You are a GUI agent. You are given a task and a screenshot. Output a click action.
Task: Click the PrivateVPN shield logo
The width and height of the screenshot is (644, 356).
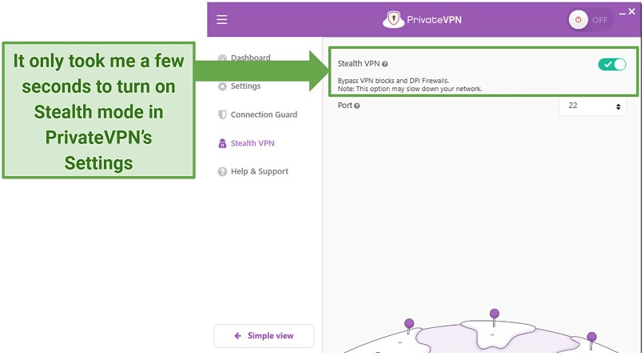pyautogui.click(x=393, y=19)
